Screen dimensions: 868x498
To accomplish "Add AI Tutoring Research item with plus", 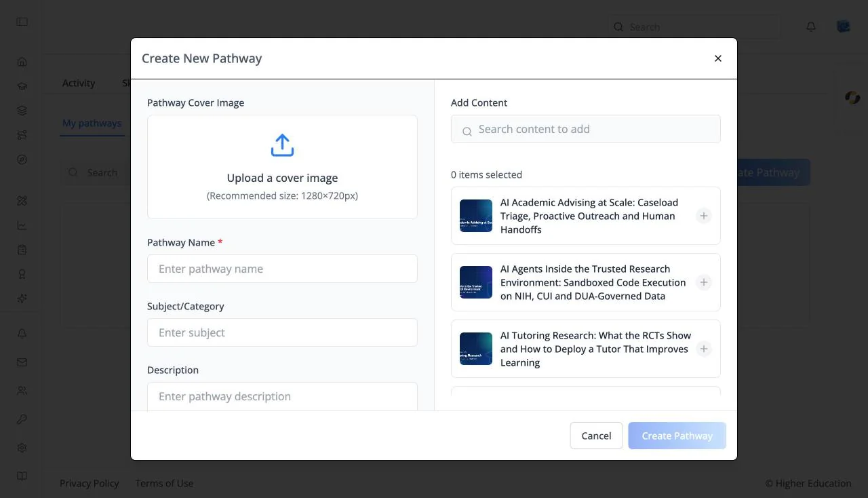I will coord(704,349).
